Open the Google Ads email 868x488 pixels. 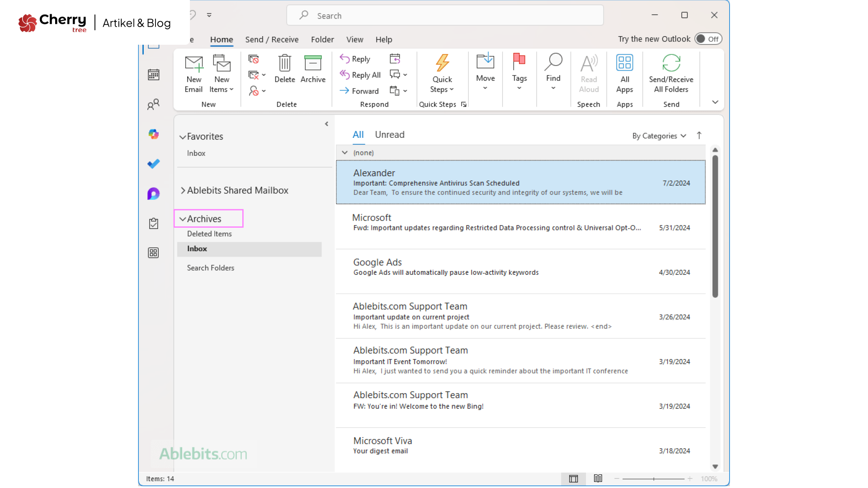[x=520, y=272]
